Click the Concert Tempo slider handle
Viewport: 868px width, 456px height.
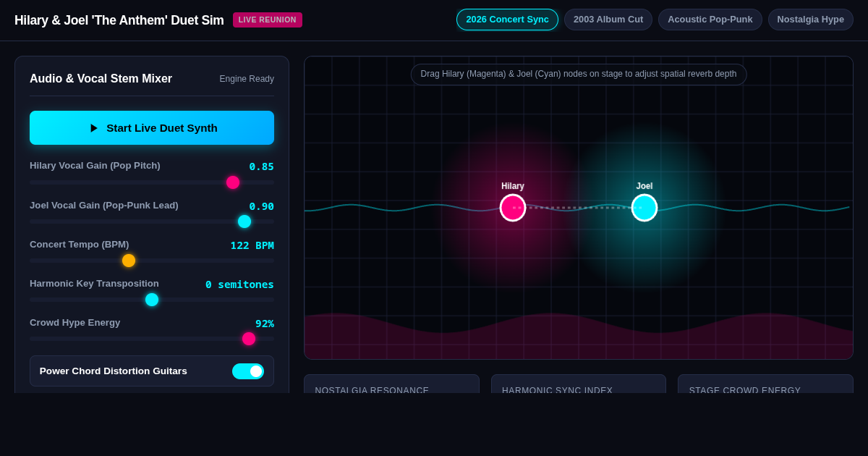point(129,261)
